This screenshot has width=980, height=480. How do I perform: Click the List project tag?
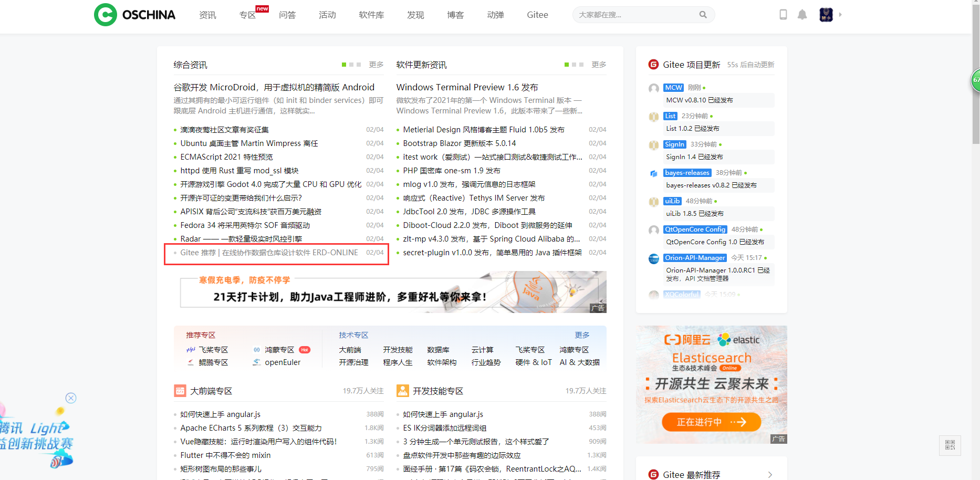pos(670,116)
